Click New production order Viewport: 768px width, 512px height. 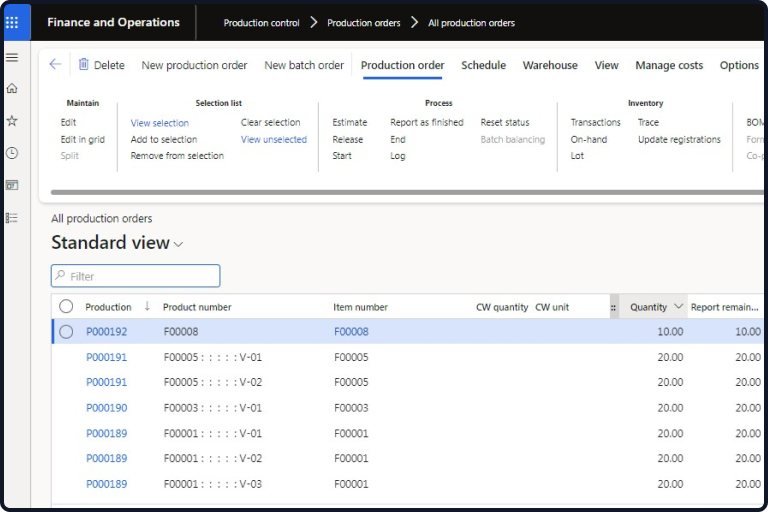click(x=194, y=65)
